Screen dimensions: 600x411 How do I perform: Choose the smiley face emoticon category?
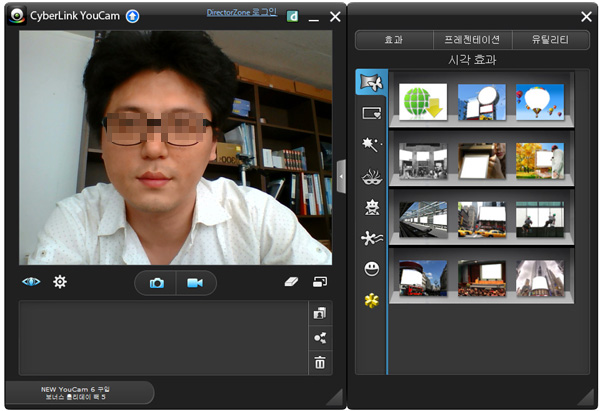(372, 269)
